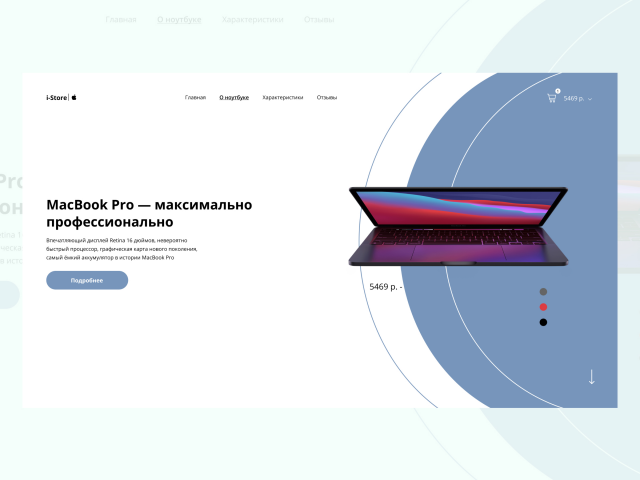Click faded background Главная link
640x480 pixels.
[121, 19]
